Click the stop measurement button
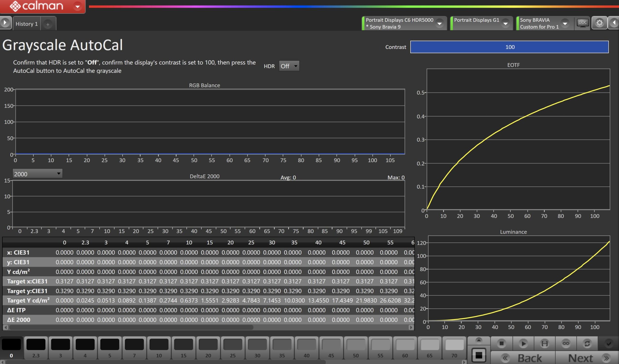619x364 pixels. pos(501,343)
